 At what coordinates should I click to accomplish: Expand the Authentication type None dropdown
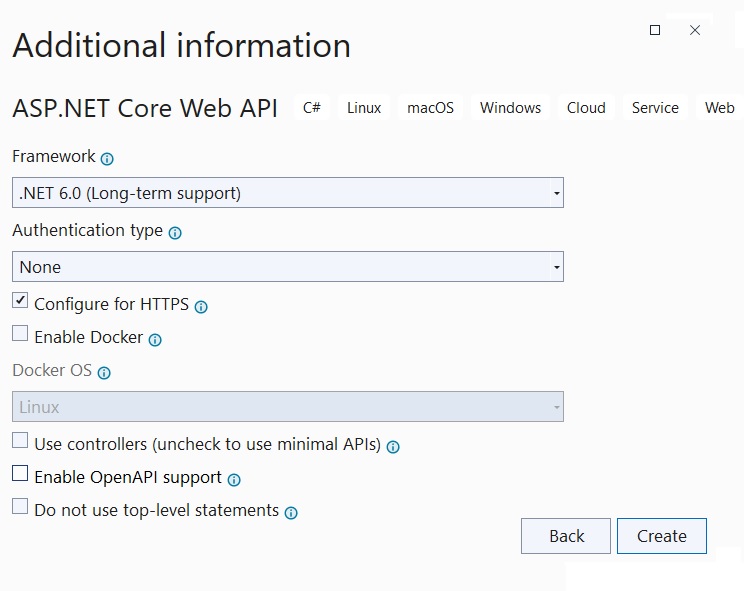(288, 267)
